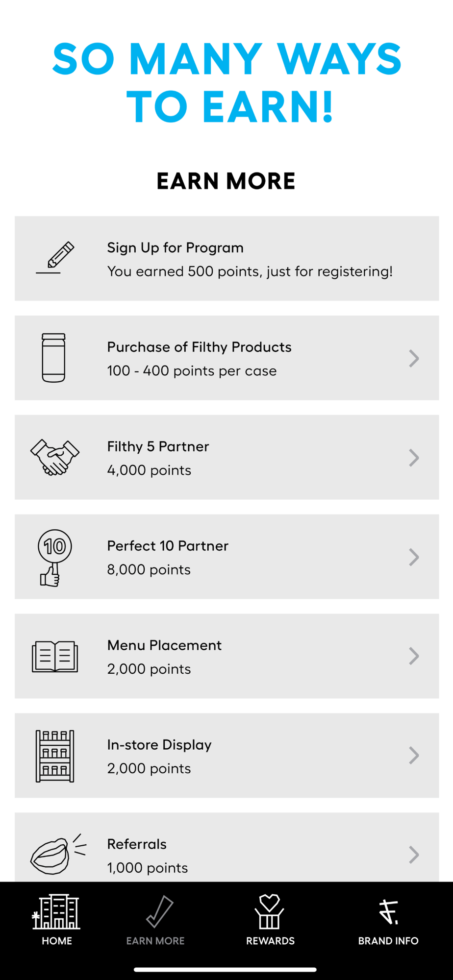The height and width of the screenshot is (980, 453).
Task: Expand the In-store Display chevron
Action: coord(414,756)
